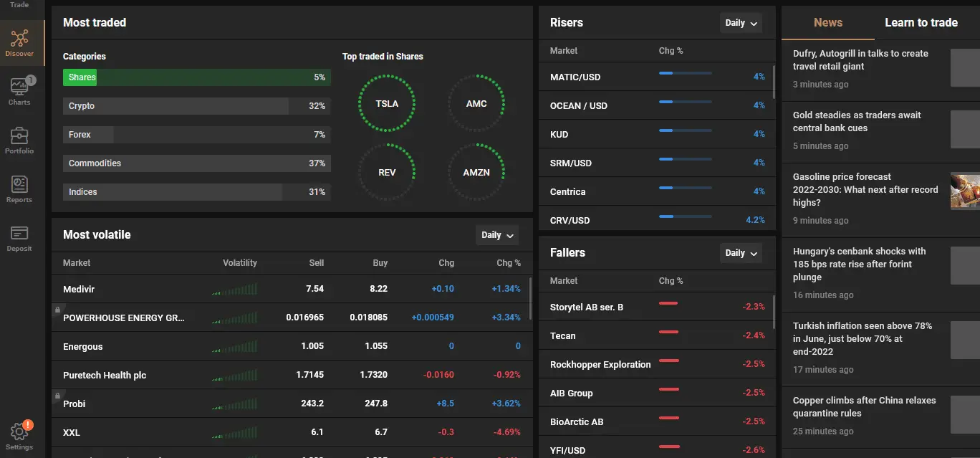Click the lock icon beside Probi
The height and width of the screenshot is (458, 980).
point(57,396)
